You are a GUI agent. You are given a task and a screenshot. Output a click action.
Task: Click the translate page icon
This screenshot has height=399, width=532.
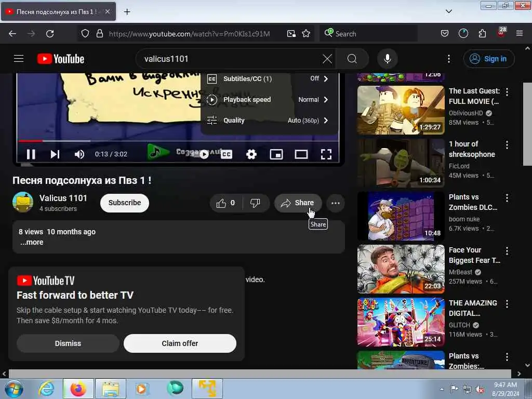click(291, 34)
